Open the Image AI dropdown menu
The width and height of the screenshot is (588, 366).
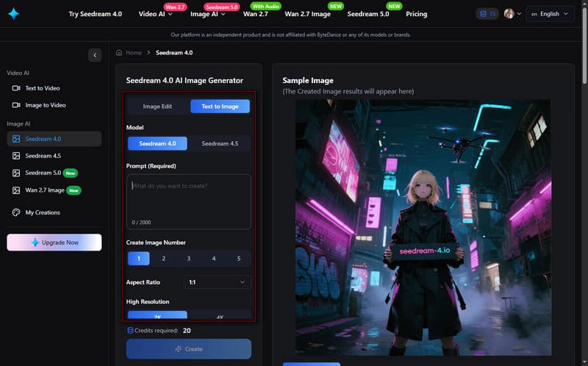208,14
